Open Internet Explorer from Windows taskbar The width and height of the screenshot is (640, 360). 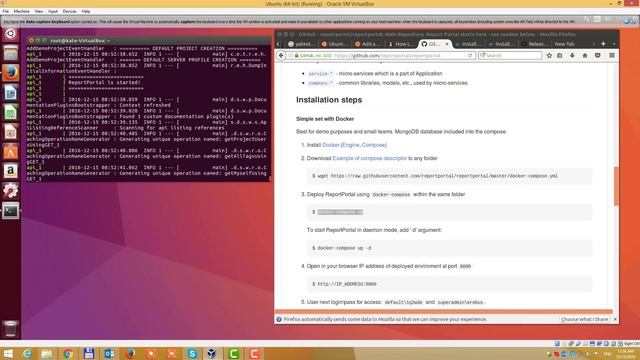[27, 353]
